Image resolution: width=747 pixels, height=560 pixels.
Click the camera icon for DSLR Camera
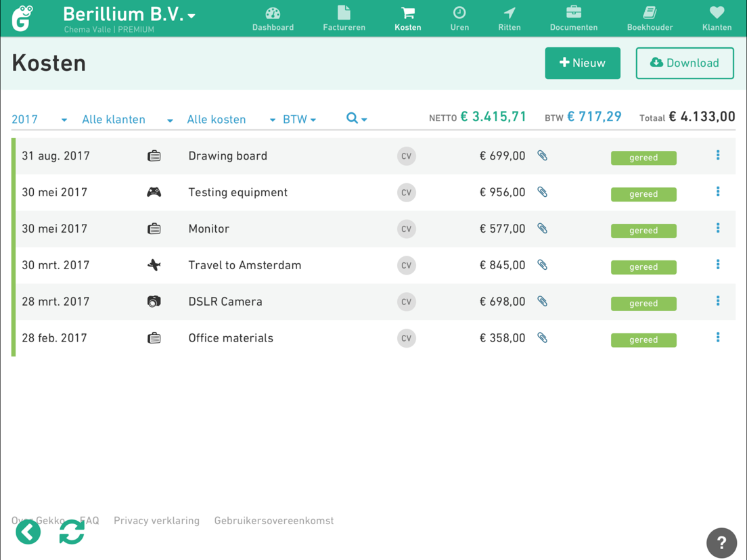(154, 302)
